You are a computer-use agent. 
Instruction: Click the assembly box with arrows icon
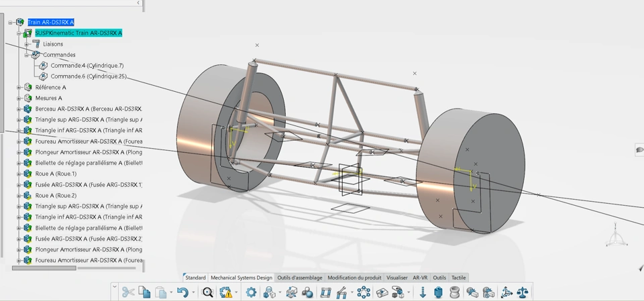click(x=291, y=292)
